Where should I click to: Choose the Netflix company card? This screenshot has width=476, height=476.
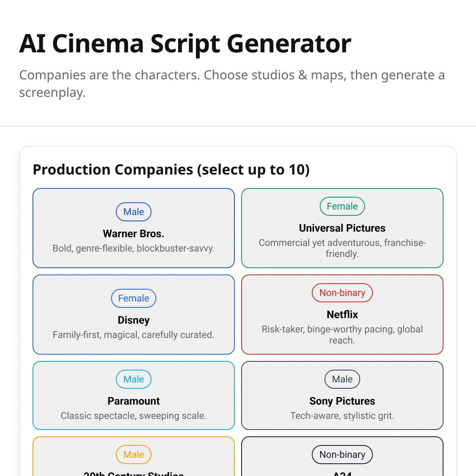[x=342, y=315]
